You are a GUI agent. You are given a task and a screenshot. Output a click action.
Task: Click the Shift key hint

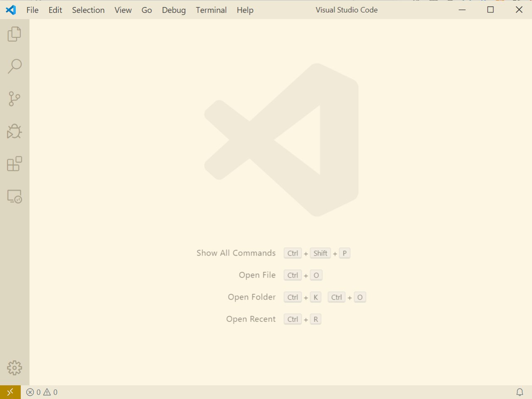[x=320, y=253]
